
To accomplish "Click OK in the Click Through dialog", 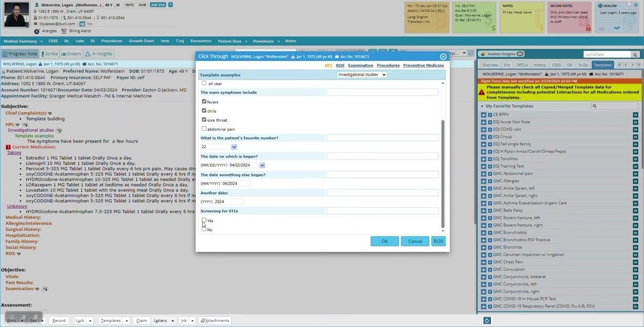I will click(385, 241).
